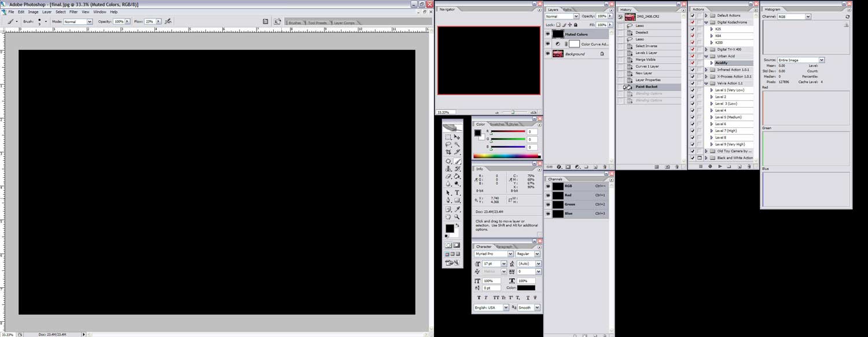Choose the Move tool

point(457,137)
